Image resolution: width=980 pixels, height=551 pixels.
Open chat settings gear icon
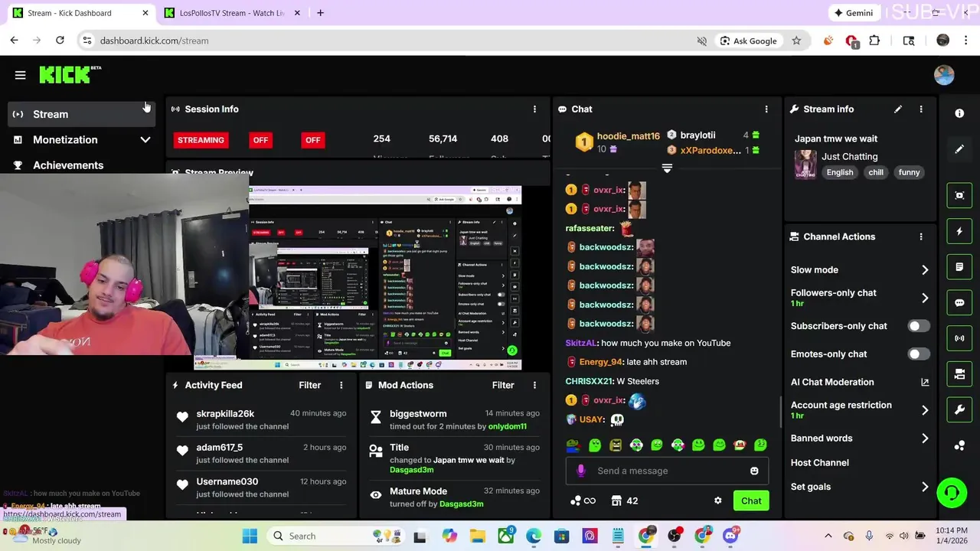click(717, 500)
